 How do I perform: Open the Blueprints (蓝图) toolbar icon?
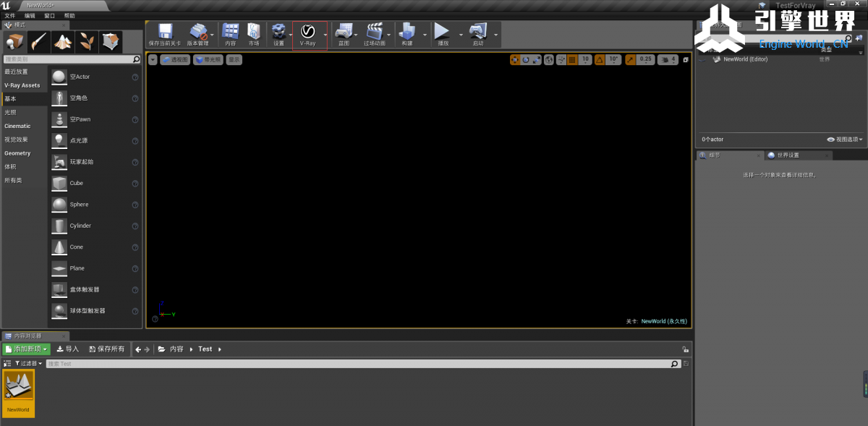344,35
